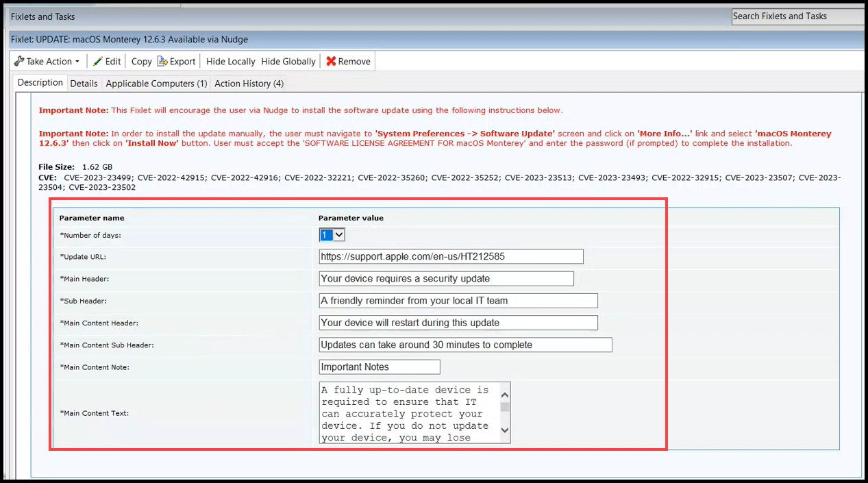This screenshot has height=483, width=868.
Task: Click the CVE-2023-23502 entry
Action: click(x=102, y=187)
